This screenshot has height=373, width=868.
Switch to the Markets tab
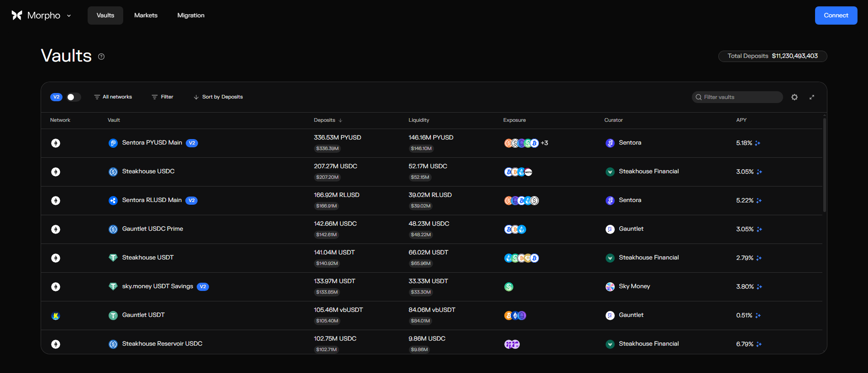(146, 16)
